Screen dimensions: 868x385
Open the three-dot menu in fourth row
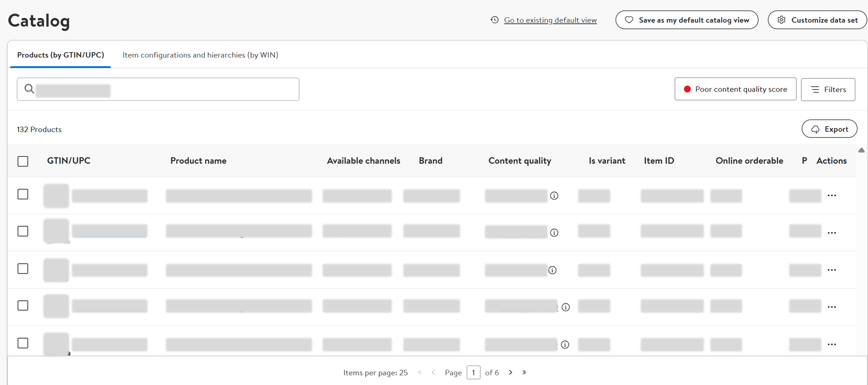coord(832,307)
